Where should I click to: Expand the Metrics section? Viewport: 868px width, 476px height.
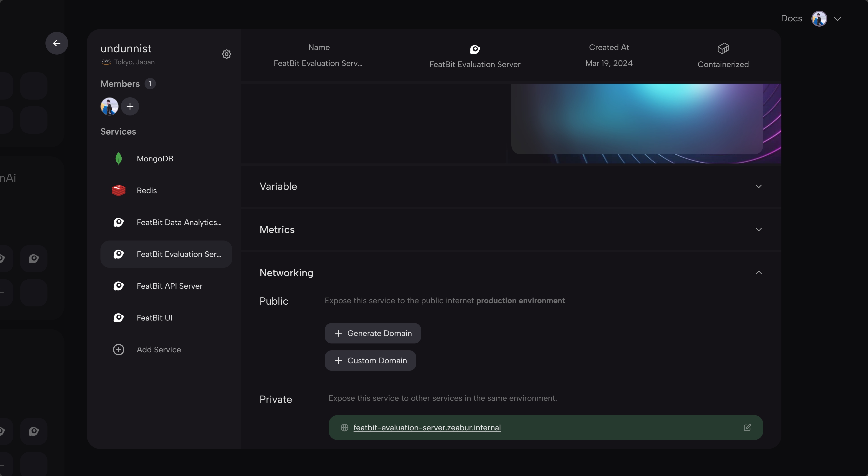758,230
